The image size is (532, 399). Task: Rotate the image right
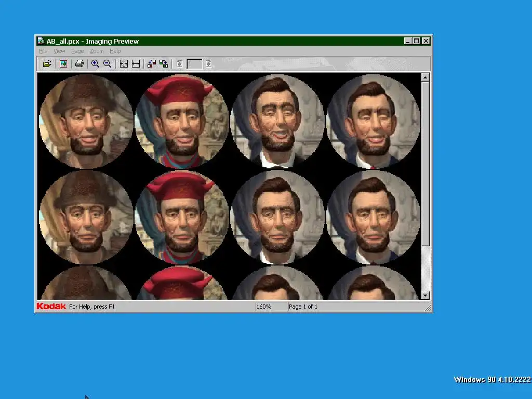point(164,64)
